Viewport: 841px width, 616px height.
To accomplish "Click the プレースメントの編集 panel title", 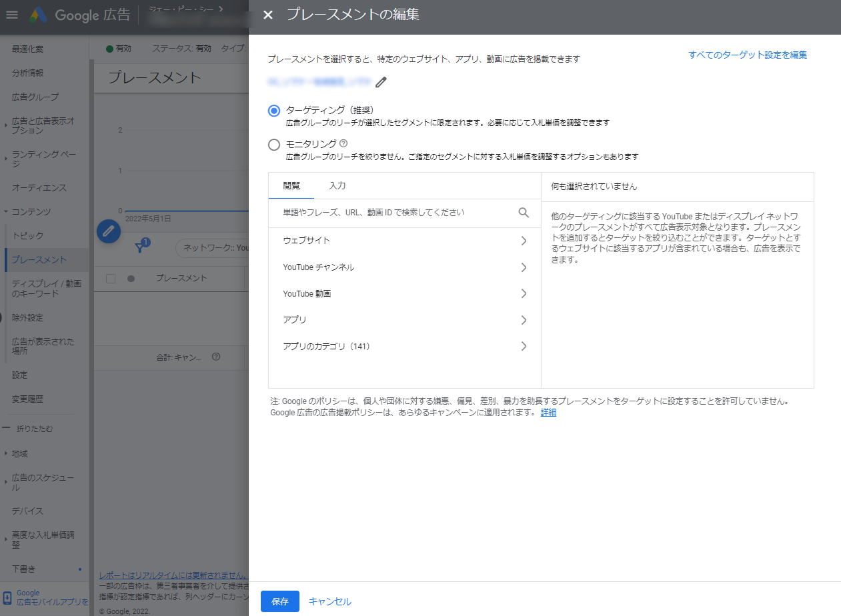I will pos(353,15).
